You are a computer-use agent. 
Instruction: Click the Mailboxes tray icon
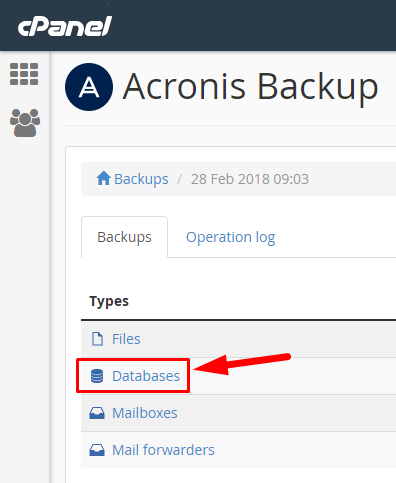click(x=97, y=413)
